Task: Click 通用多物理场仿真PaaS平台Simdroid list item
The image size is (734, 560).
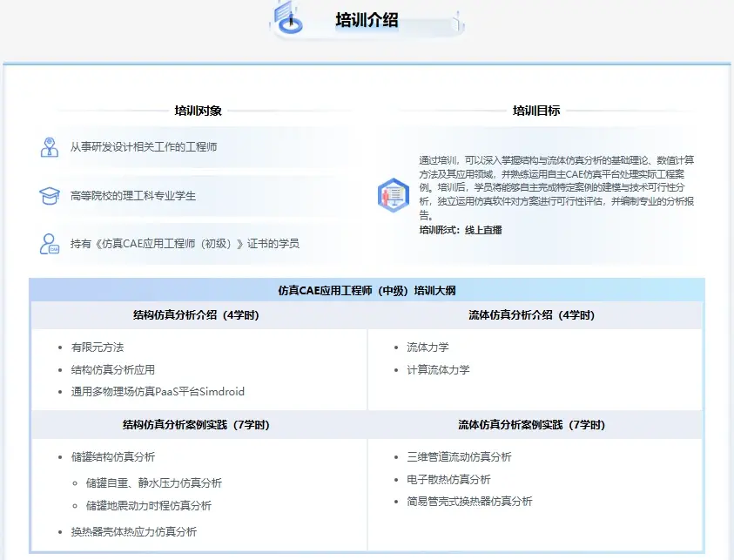Action: coord(158,391)
